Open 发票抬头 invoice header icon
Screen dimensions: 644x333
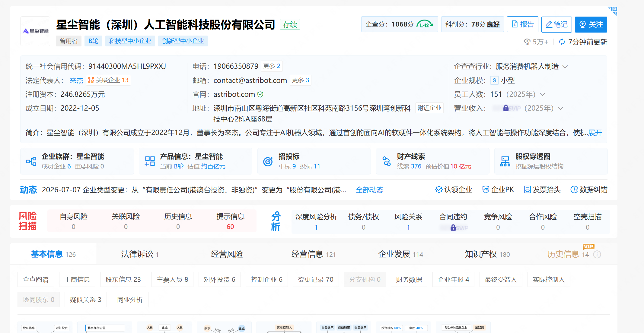527,190
